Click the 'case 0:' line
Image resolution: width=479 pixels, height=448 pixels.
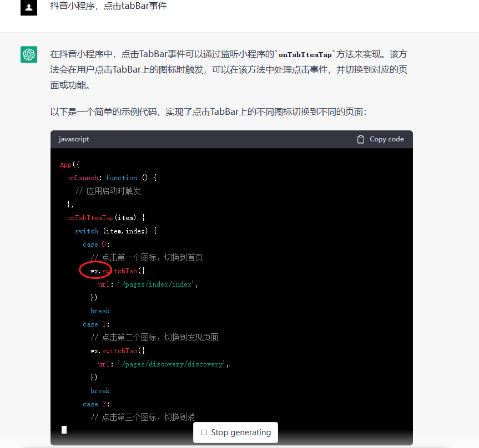(96, 245)
